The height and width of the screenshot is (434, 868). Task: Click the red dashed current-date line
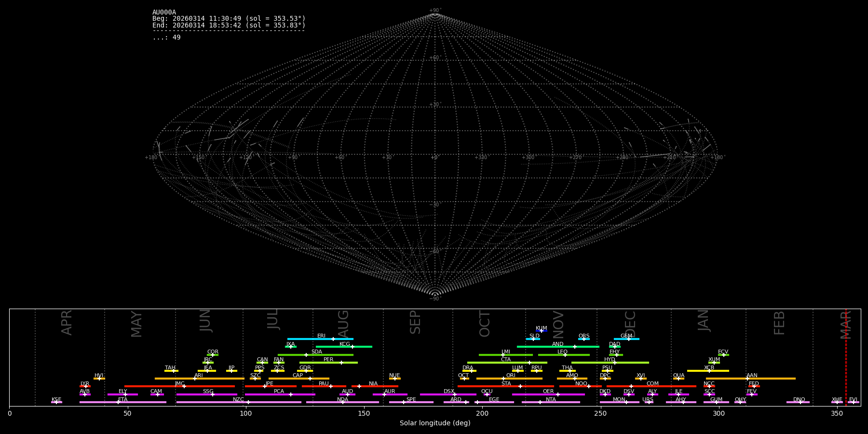pyautogui.click(x=846, y=357)
